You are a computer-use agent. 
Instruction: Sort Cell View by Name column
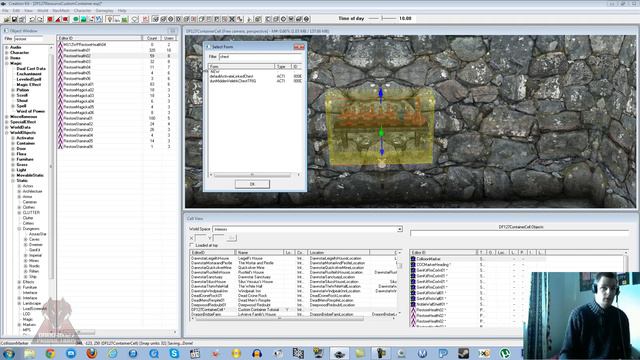point(260,253)
